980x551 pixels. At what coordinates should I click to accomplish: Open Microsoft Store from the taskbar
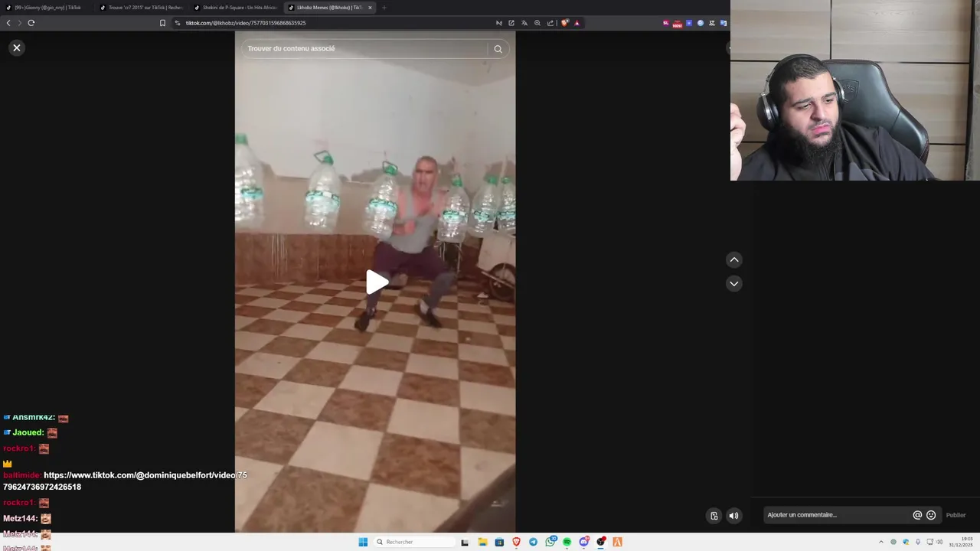point(499,542)
